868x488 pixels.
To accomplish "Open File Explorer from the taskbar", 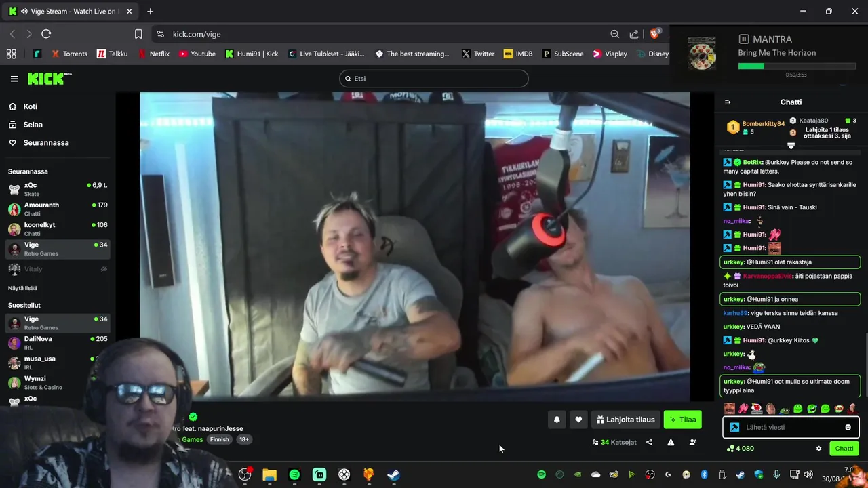I will tap(269, 475).
